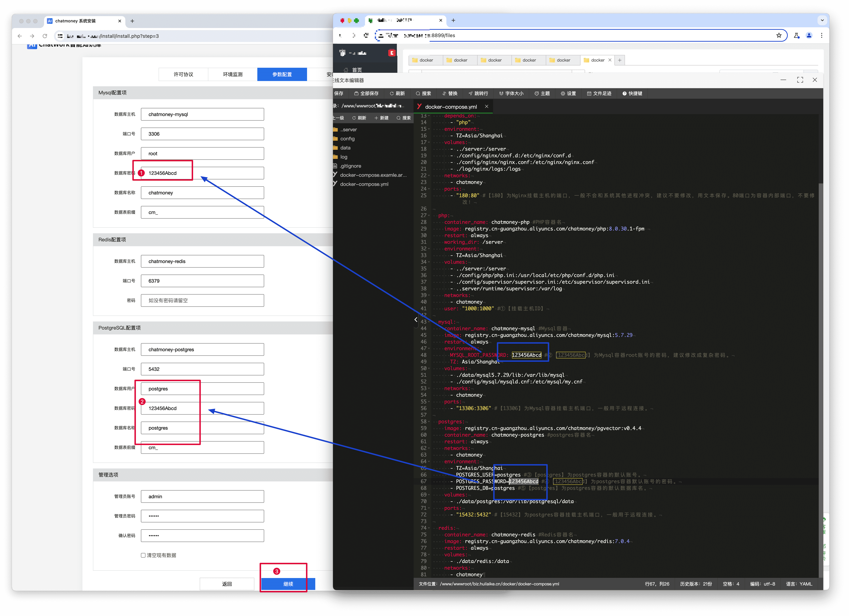The width and height of the screenshot is (849, 616).
Task: Toggle fullscreen for the text editor dialog
Action: pyautogui.click(x=800, y=80)
